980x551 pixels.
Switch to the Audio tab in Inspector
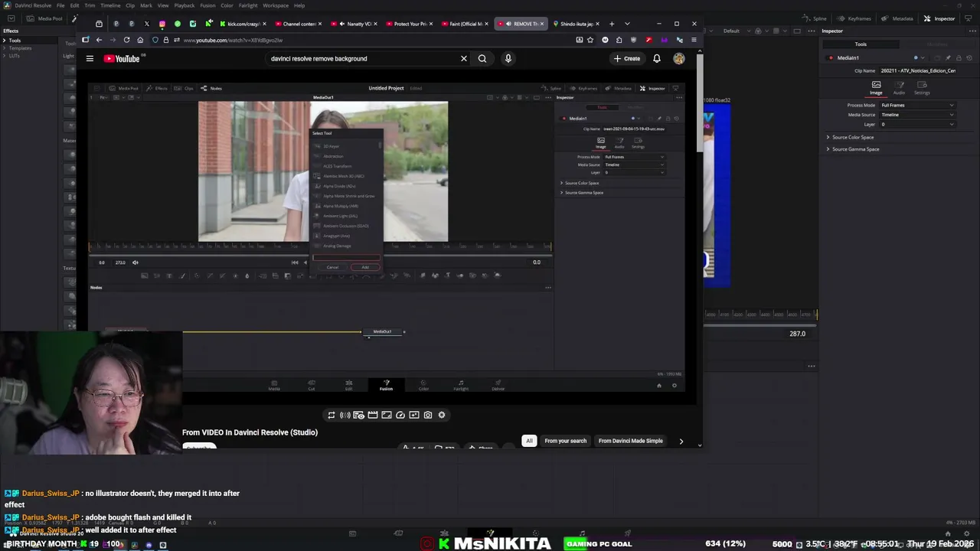(x=899, y=88)
